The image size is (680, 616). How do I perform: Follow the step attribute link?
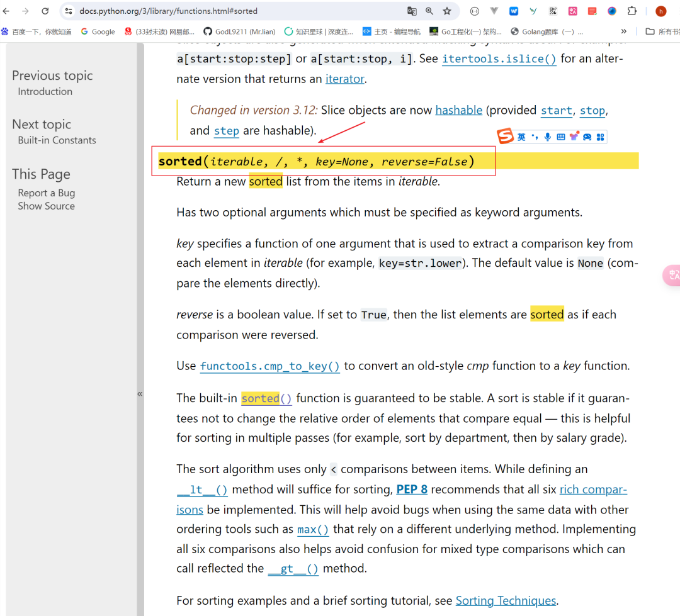(x=227, y=130)
